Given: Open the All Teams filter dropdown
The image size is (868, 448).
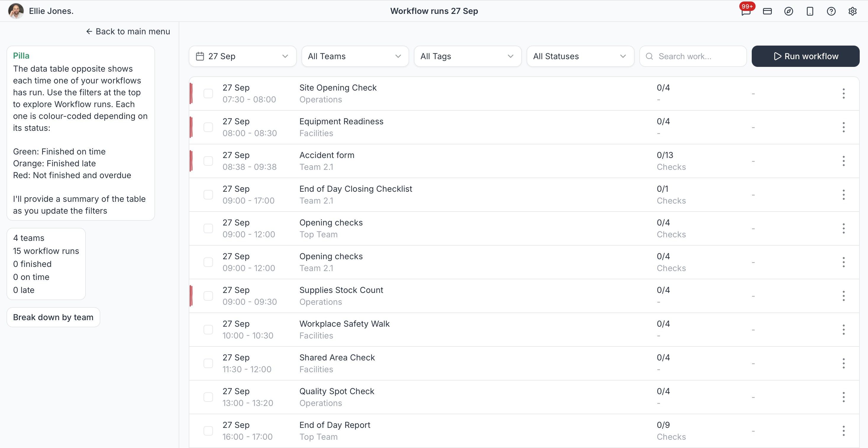Looking at the screenshot, I should pyautogui.click(x=355, y=56).
